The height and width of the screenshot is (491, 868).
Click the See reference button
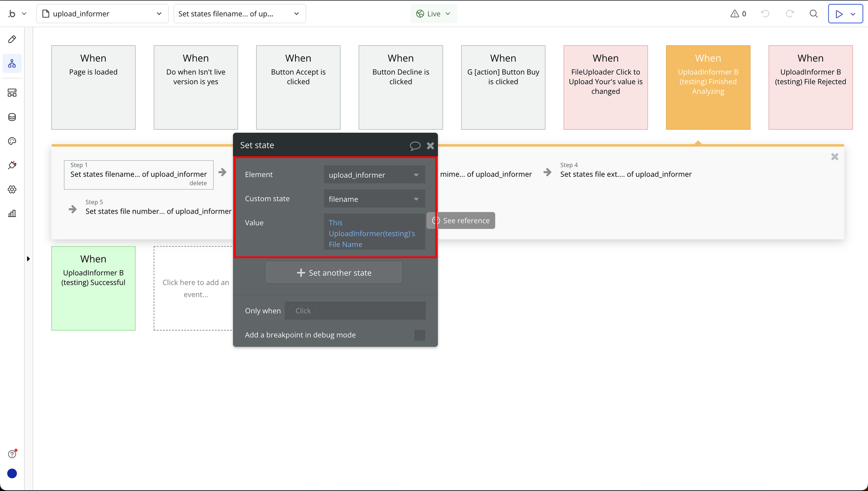pyautogui.click(x=461, y=220)
